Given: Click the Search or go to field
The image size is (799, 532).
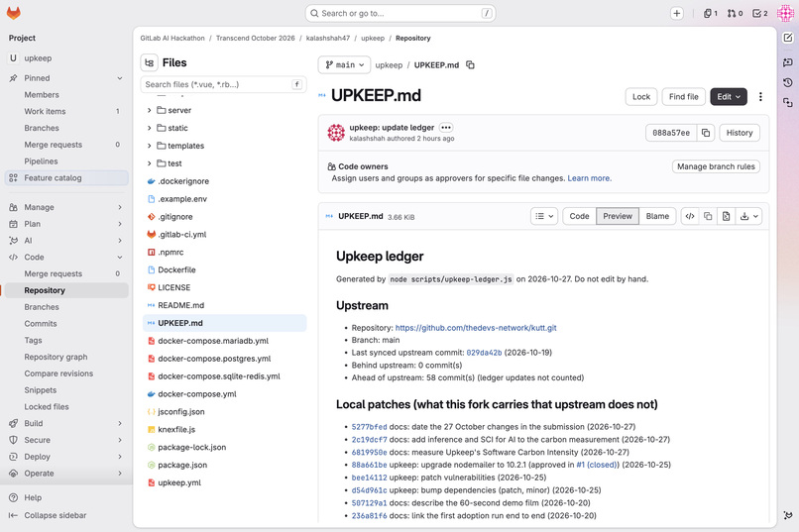Looking at the screenshot, I should (400, 13).
